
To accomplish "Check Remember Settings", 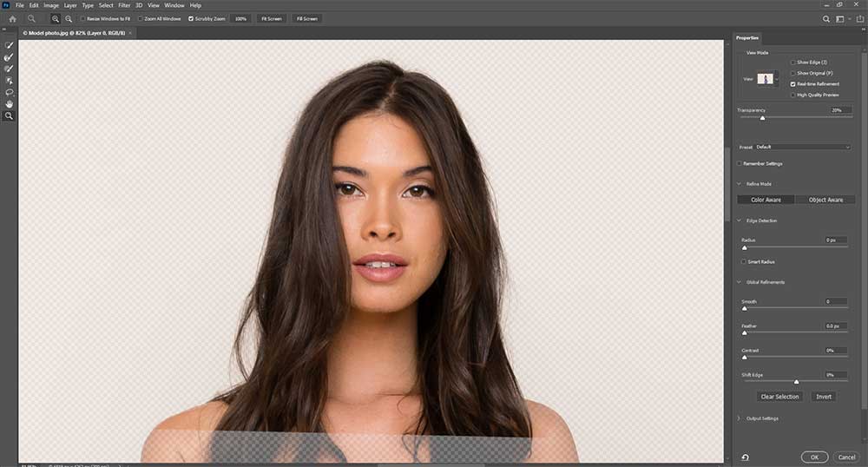I will click(x=740, y=163).
